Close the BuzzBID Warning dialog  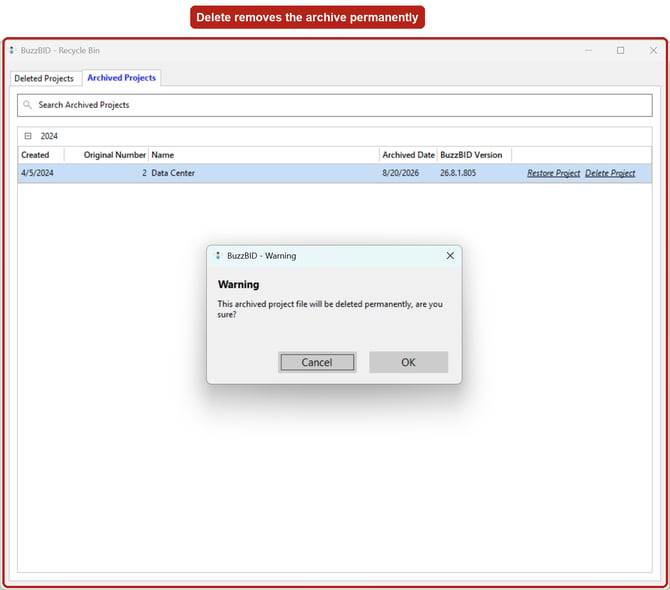(x=450, y=255)
